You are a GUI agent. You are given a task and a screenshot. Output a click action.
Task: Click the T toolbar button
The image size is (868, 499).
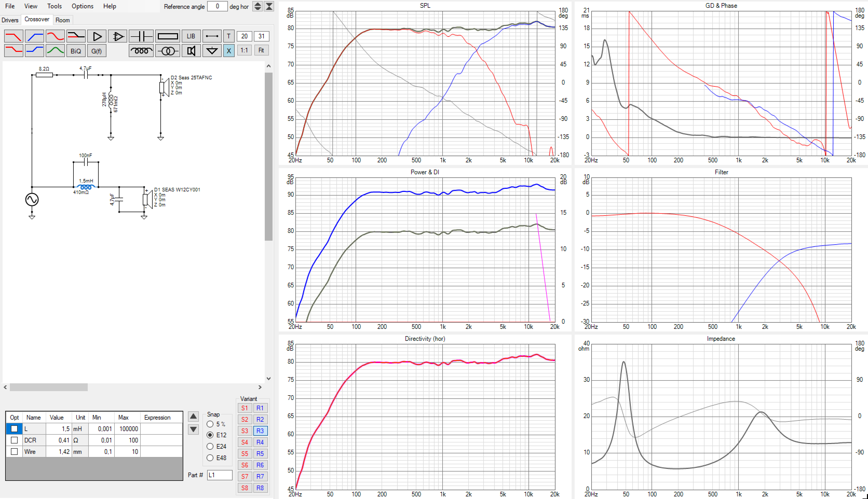tap(229, 36)
